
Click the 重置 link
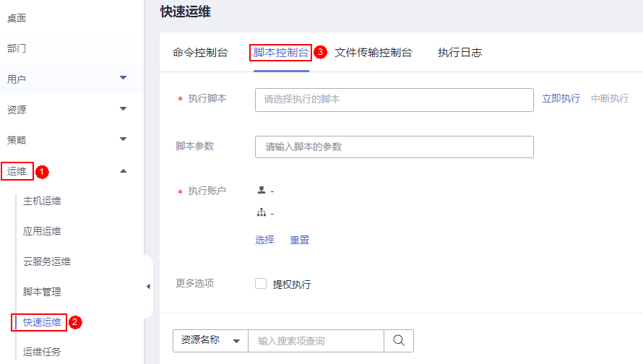click(300, 240)
